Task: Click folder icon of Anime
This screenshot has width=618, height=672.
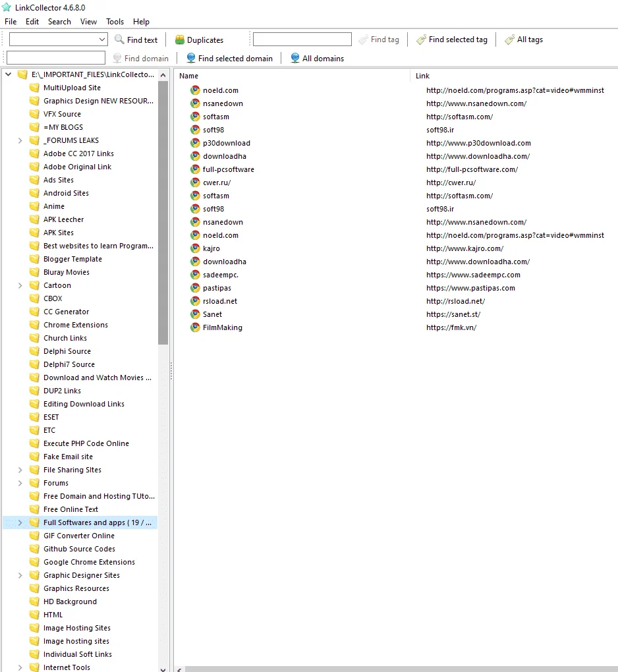Action: (x=34, y=206)
